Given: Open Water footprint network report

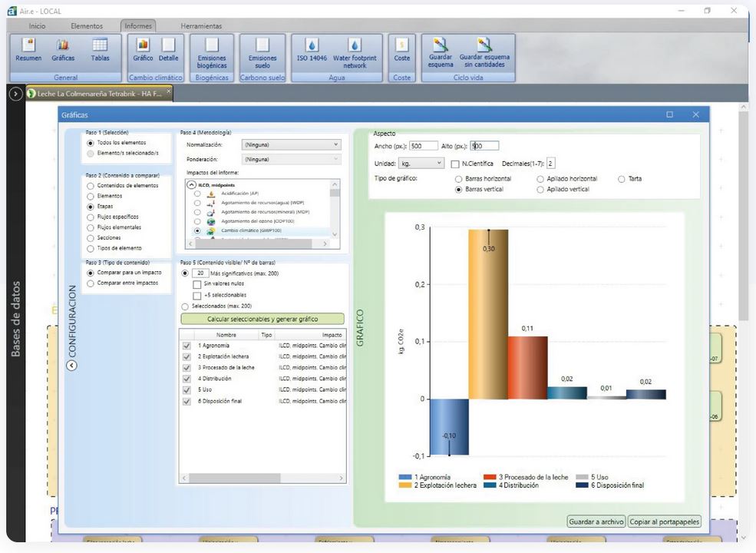Looking at the screenshot, I should pos(355,53).
